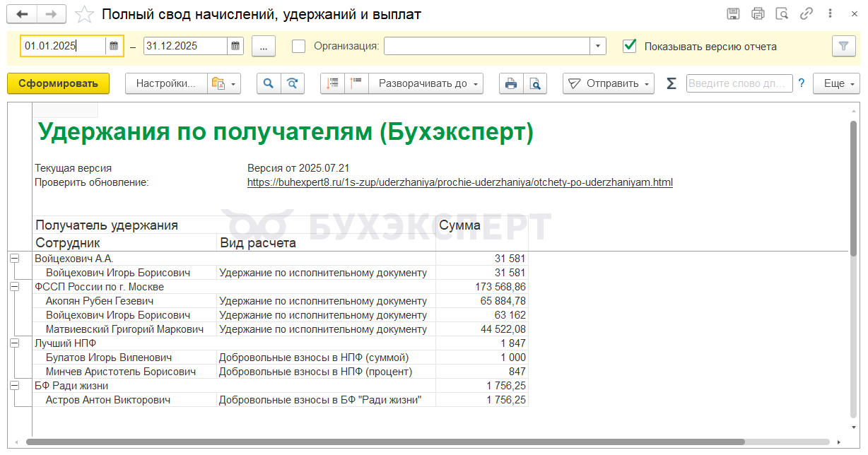Click the Настройки... button

(166, 83)
